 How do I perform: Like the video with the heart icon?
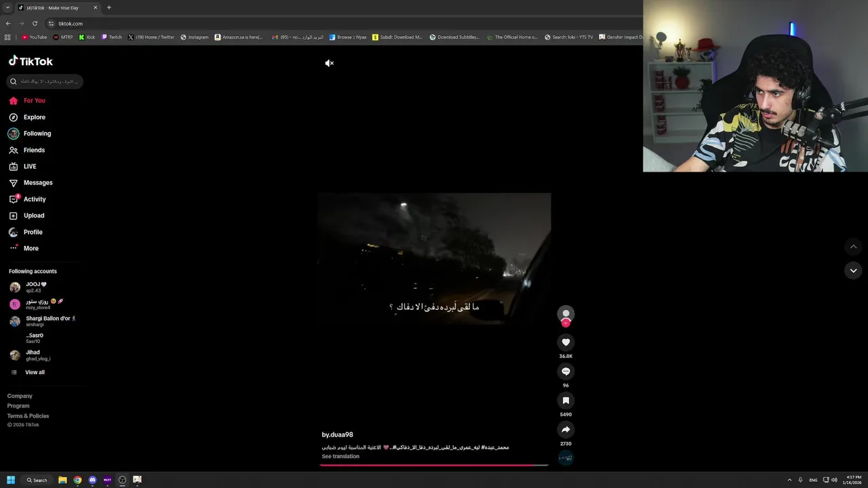tap(566, 342)
